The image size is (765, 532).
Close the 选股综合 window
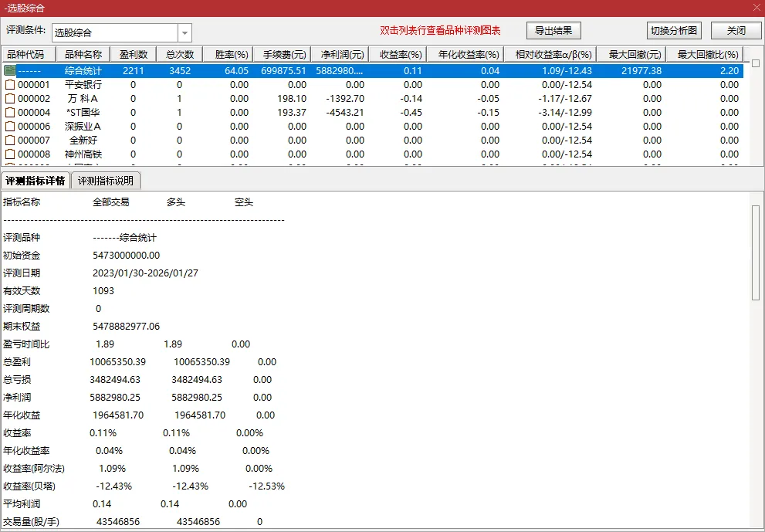(x=757, y=8)
